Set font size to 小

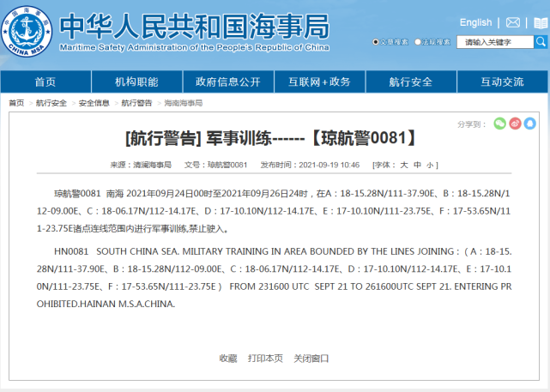tap(430, 165)
